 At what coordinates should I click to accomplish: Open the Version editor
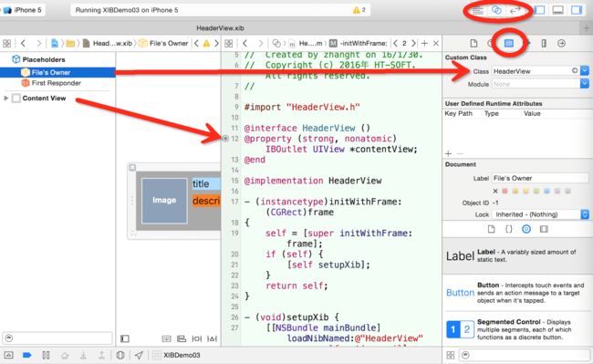[515, 10]
